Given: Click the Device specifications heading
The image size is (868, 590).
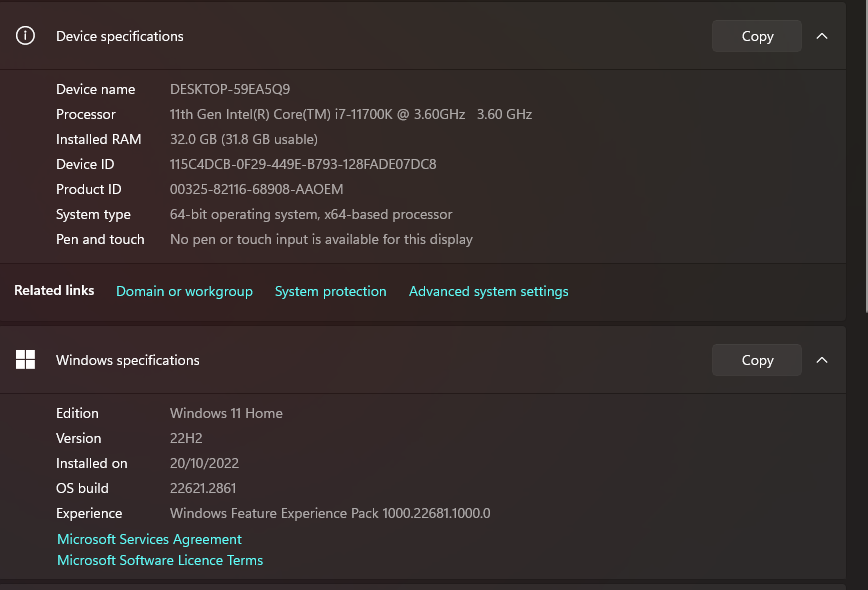Looking at the screenshot, I should coord(120,36).
